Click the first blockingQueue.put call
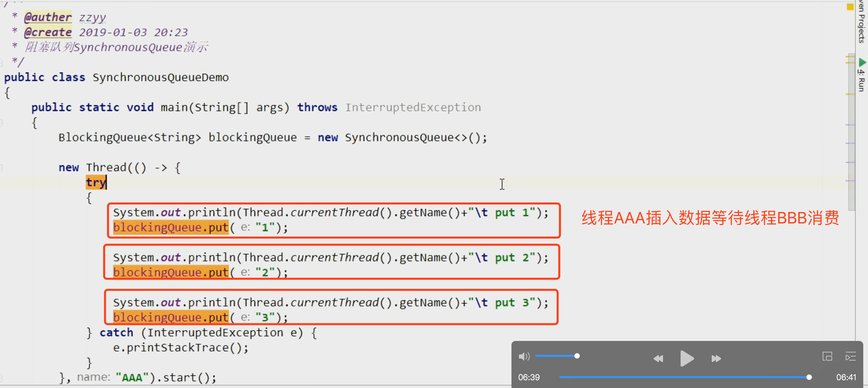This screenshot has width=868, height=388. tap(171, 228)
